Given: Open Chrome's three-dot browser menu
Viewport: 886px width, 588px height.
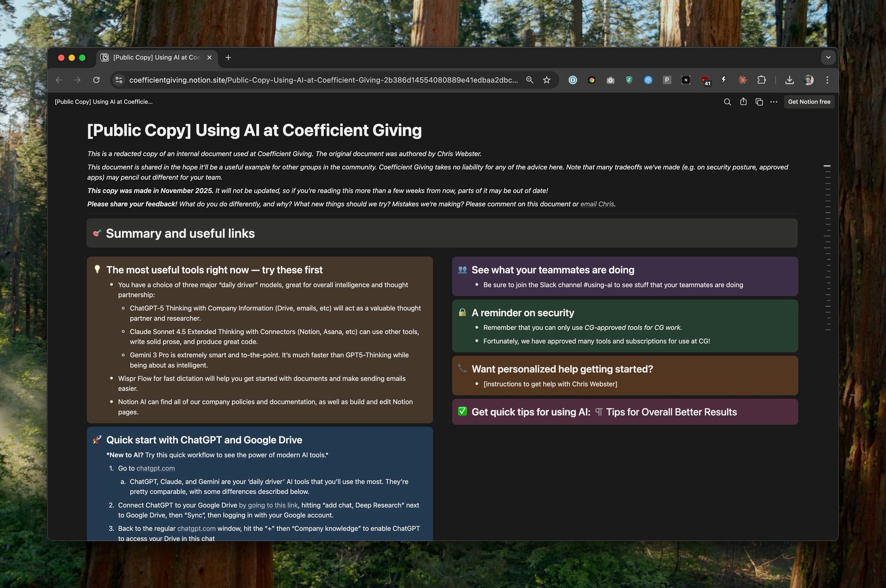Looking at the screenshot, I should (827, 80).
